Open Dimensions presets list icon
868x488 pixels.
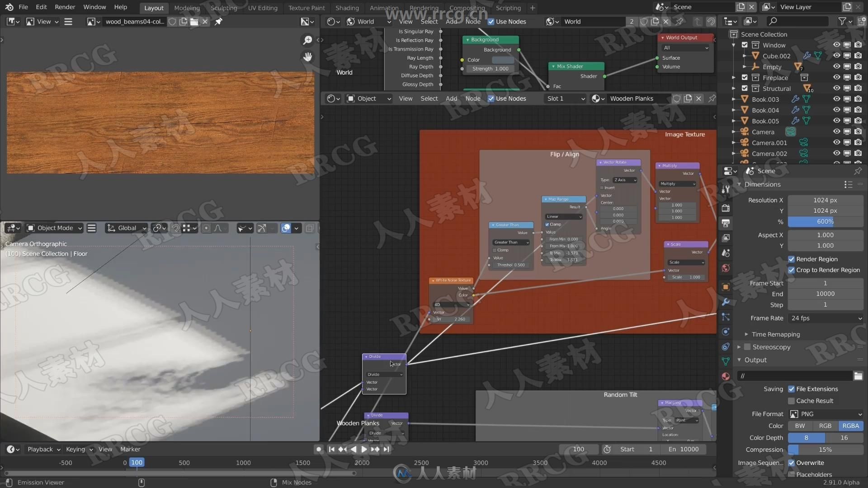(848, 184)
